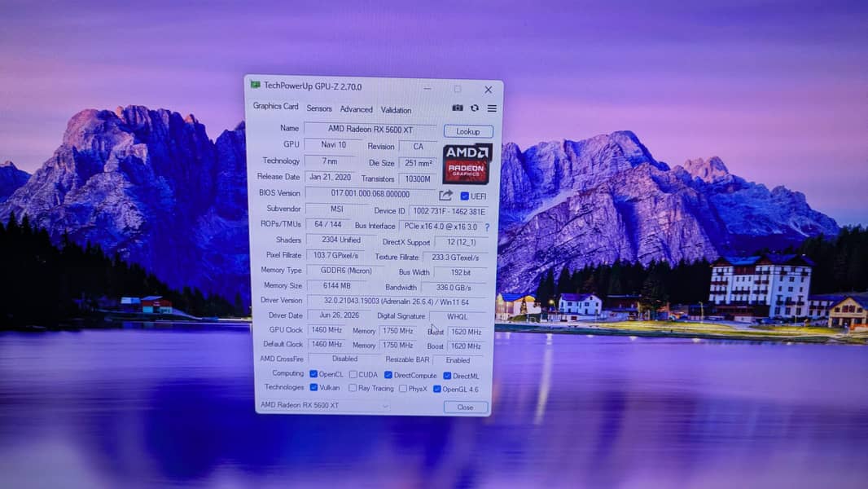
Task: Toggle the CUDA checkbox
Action: 353,374
